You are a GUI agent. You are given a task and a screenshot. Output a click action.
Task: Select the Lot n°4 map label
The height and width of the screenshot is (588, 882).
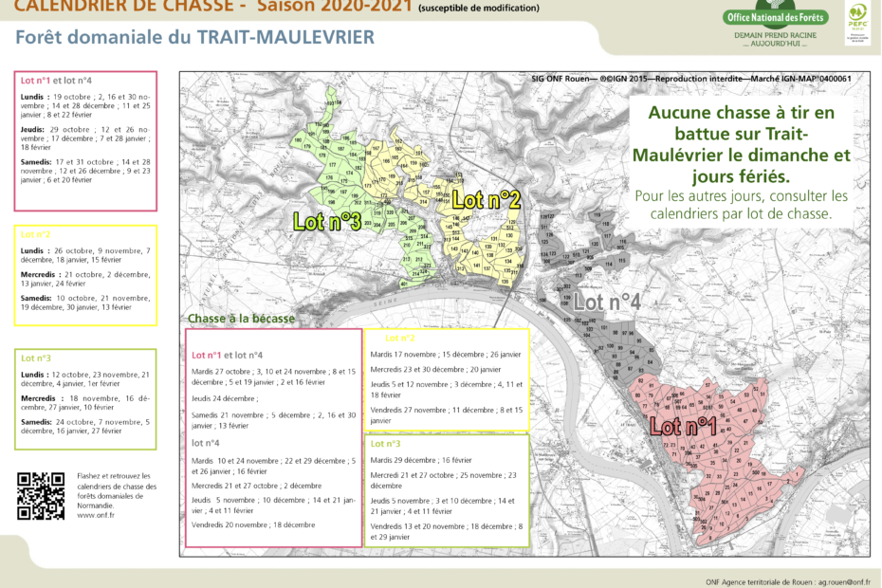(607, 303)
